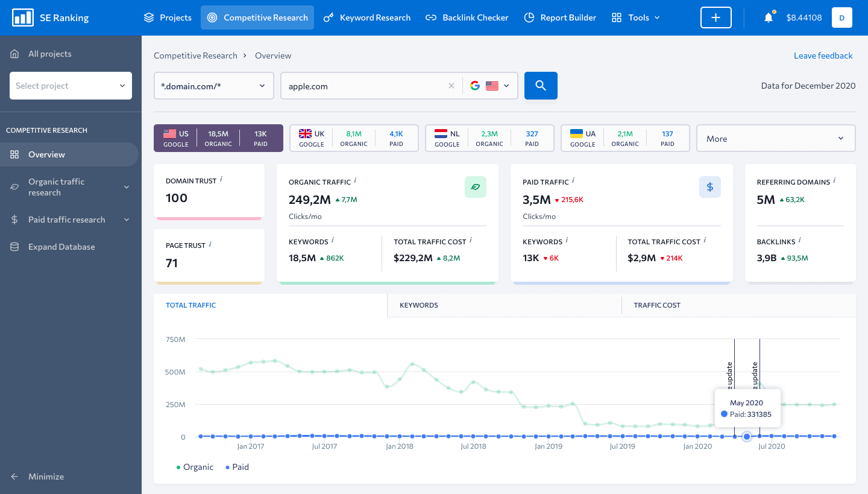Screen dimensions: 868x494
Task: Open the Select project dropdown
Action: [x=71, y=86]
